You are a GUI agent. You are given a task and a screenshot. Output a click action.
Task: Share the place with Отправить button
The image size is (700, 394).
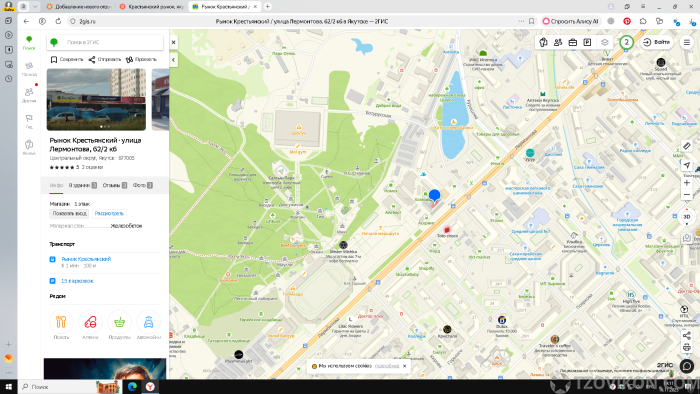(104, 59)
